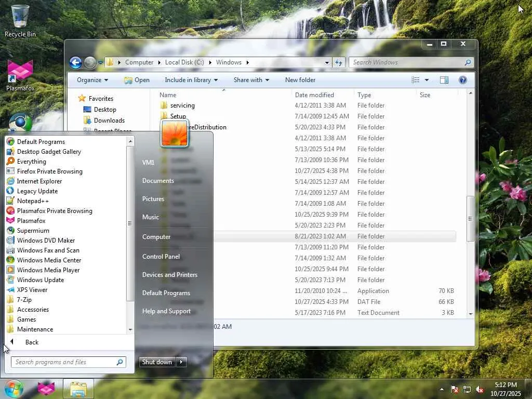Open Default Programs in All Programs list
This screenshot has width=532, height=399.
[x=41, y=141]
